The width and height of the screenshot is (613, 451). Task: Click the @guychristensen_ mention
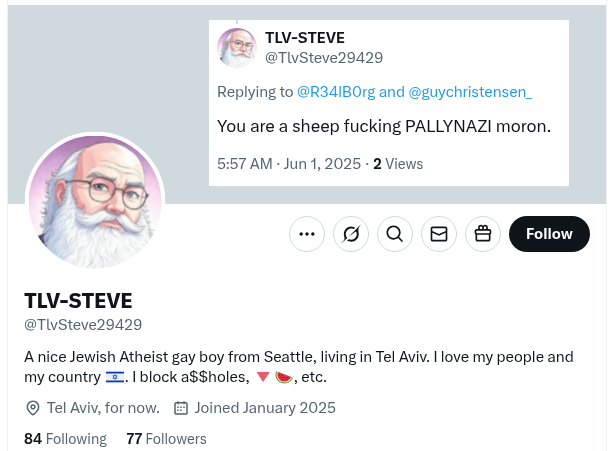tap(470, 92)
